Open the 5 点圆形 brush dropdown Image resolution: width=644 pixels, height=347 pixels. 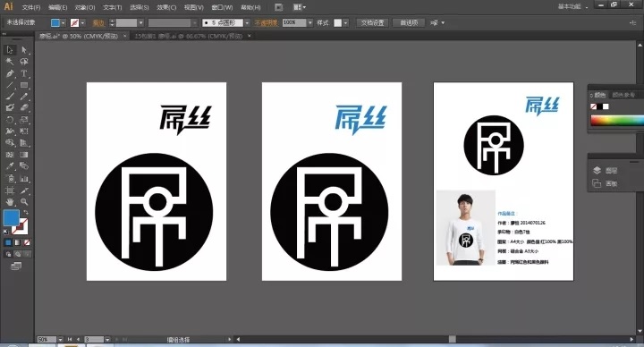tap(247, 23)
